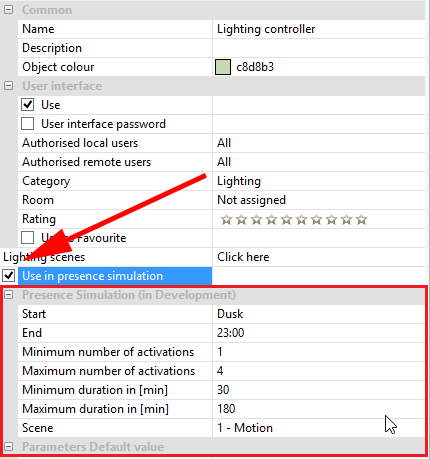Screen dimensions: 430x459
Task: Change the Start value Dusk
Action: (230, 314)
